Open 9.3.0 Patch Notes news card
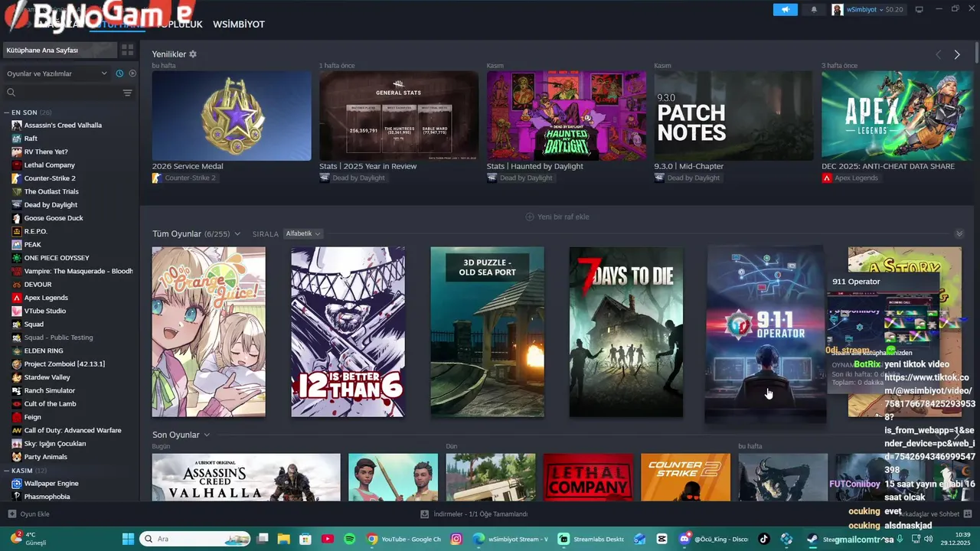980x551 pixels. (733, 116)
